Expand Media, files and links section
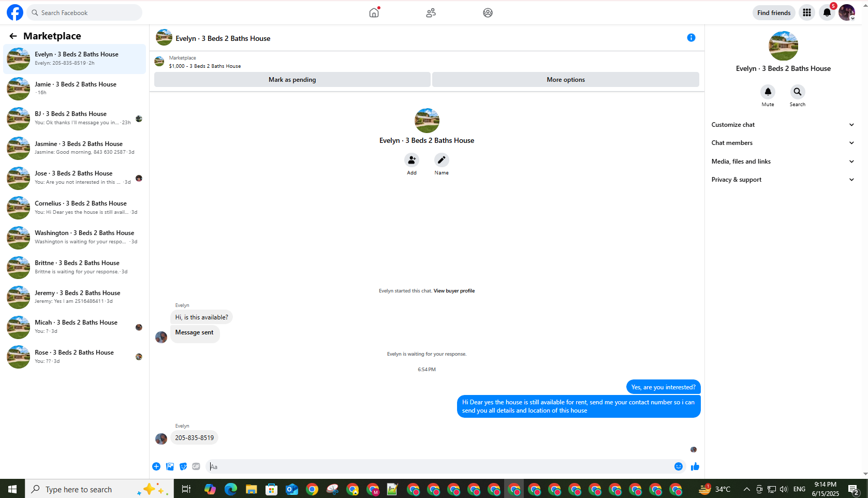The height and width of the screenshot is (498, 868). pos(783,162)
